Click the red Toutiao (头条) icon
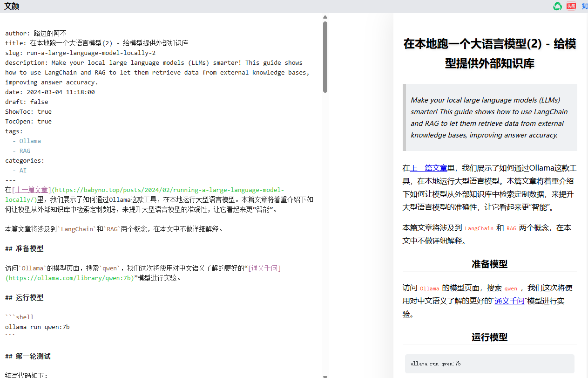 (571, 6)
